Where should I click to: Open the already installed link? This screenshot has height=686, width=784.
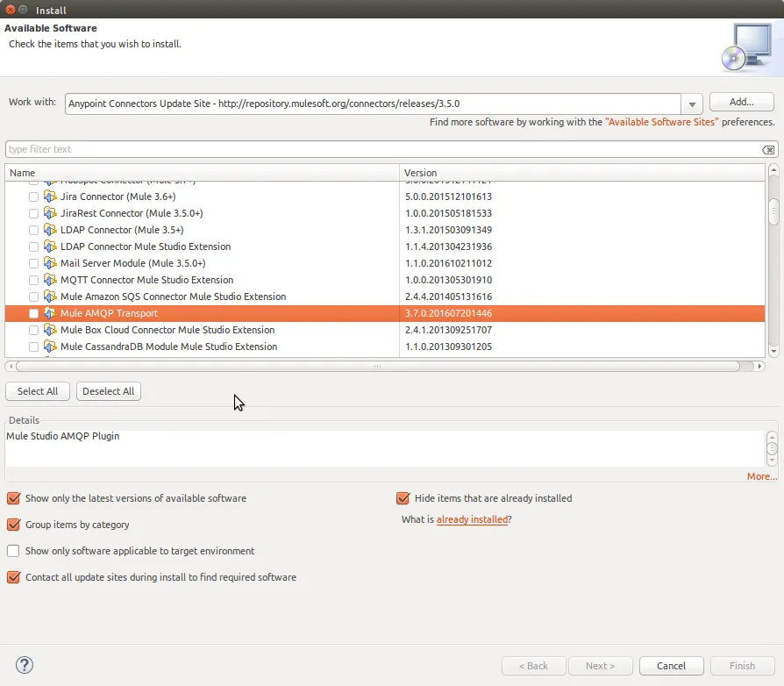(472, 519)
